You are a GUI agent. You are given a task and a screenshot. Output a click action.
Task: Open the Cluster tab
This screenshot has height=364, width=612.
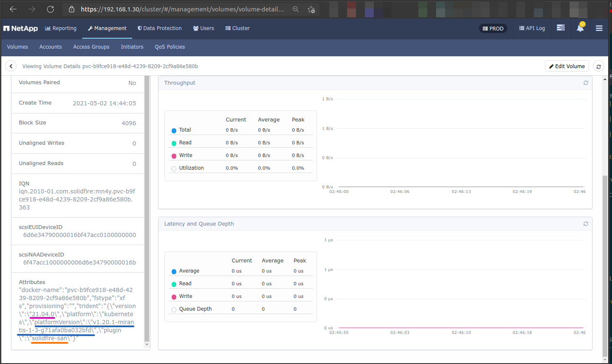pos(237,28)
